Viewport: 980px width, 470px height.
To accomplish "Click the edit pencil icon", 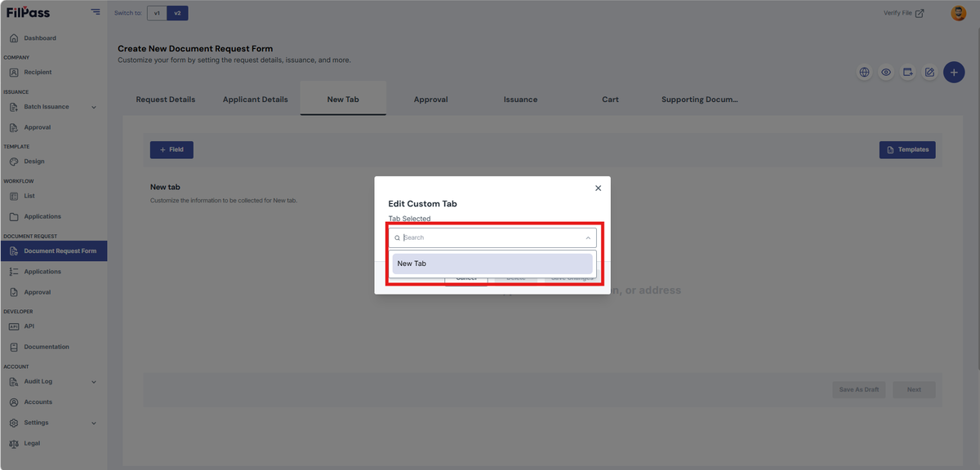I will [x=929, y=73].
